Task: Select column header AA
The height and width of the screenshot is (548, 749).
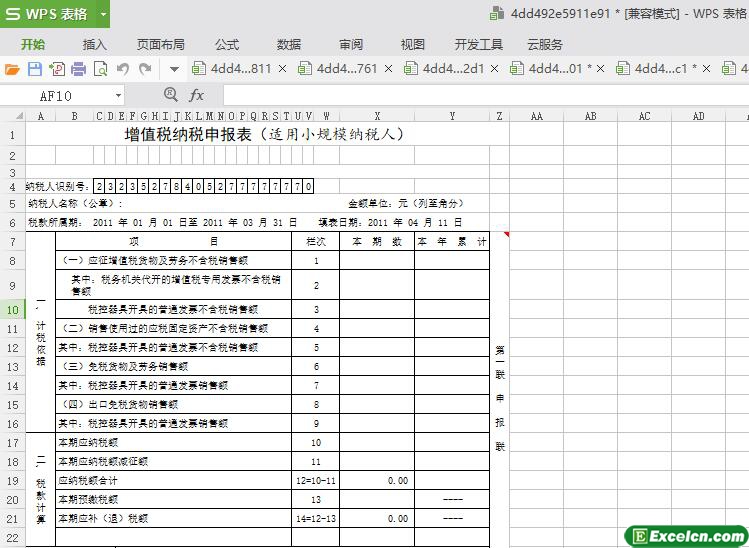Action: click(536, 116)
